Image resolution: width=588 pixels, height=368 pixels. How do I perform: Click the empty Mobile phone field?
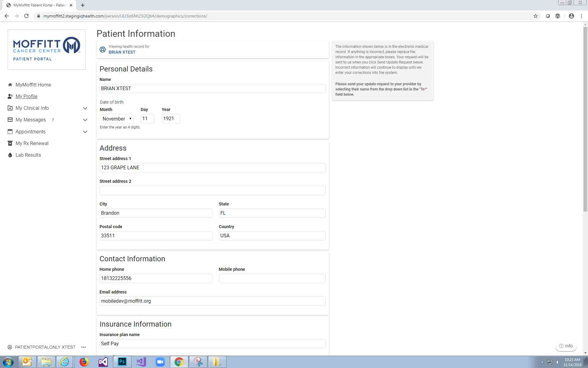(272, 278)
